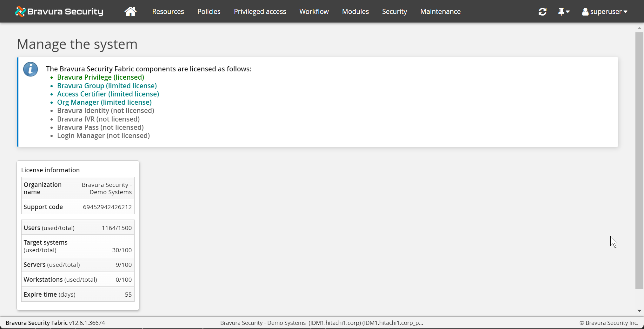Viewport: 644px width, 329px height.
Task: Select Privileged access in navbar
Action: [260, 12]
